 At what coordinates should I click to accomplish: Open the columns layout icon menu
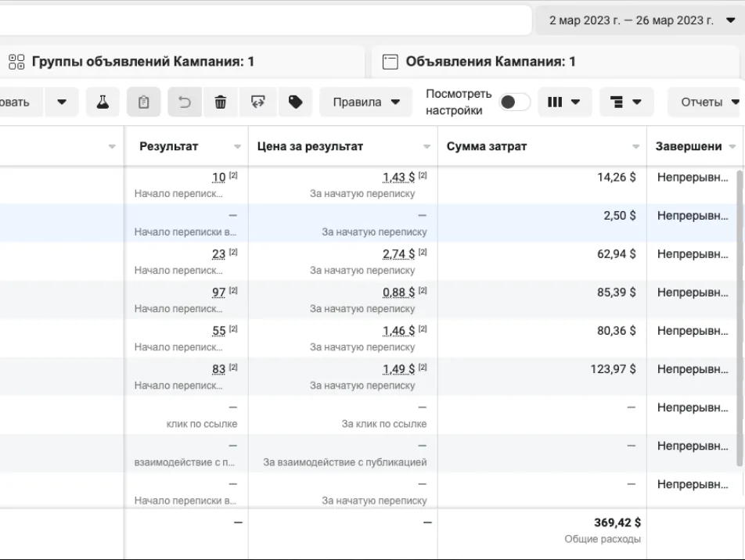[x=564, y=102]
